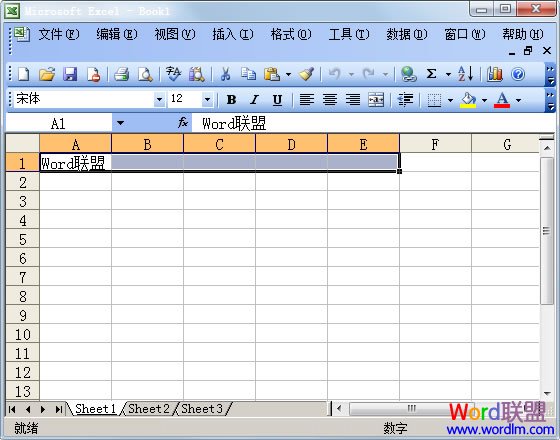Screen dimensions: 560x440
Task: Click the Sort Ascending A-Z icon
Action: 465,74
